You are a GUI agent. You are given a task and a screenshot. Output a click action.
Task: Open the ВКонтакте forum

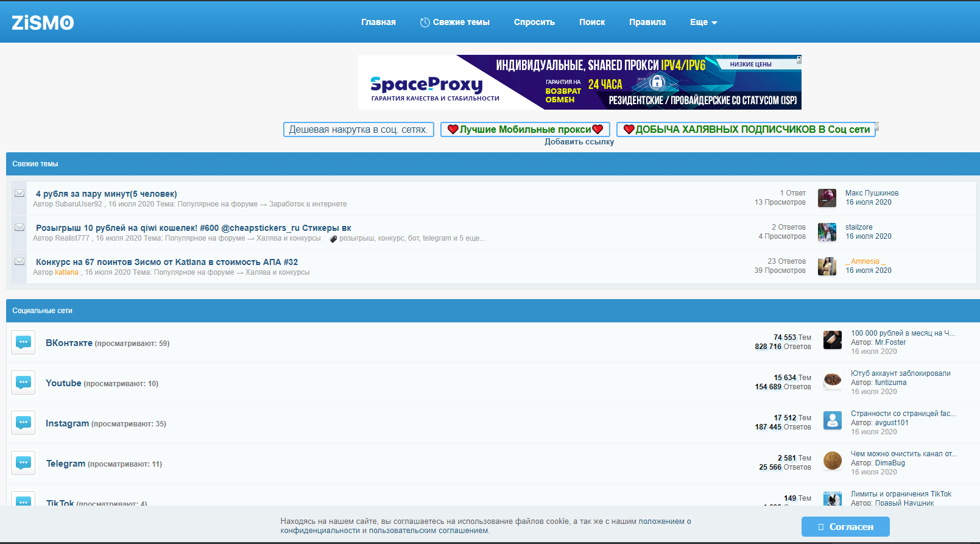pos(69,343)
